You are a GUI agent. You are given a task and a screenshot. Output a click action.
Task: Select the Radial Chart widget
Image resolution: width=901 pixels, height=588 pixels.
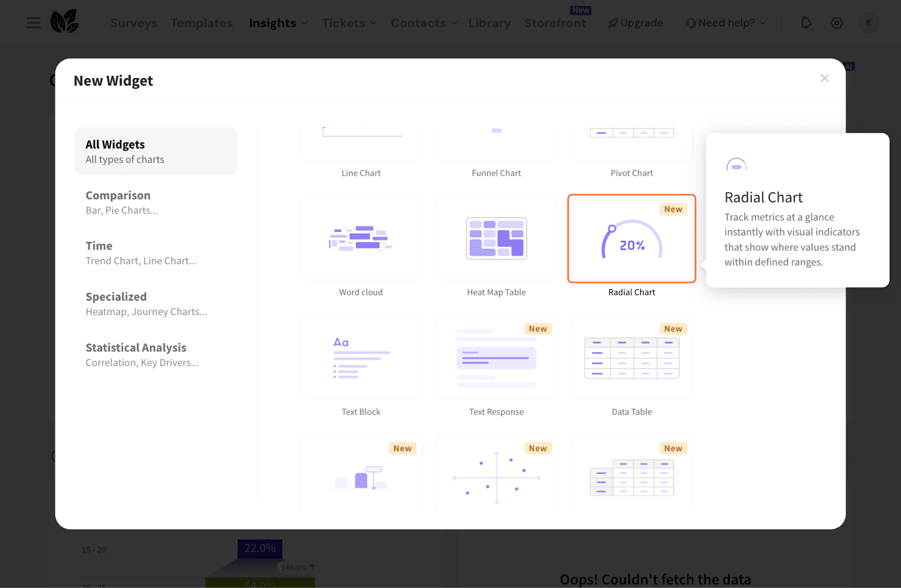631,239
